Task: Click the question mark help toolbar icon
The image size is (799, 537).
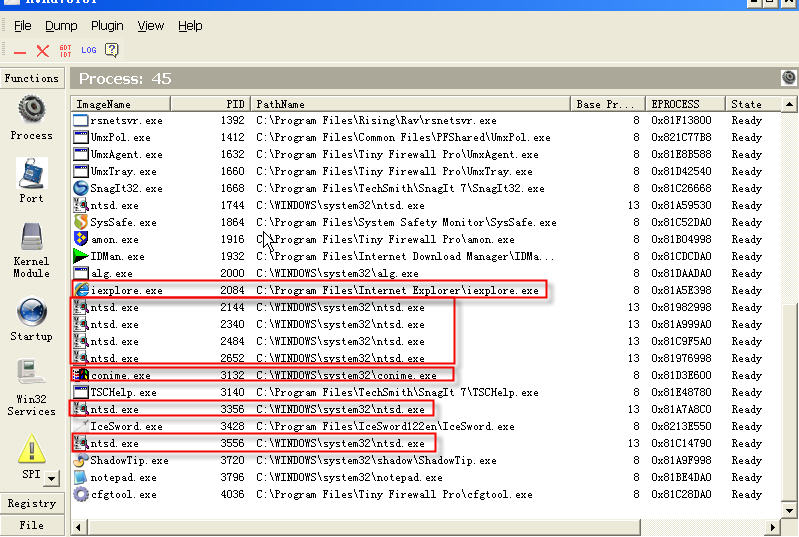Action: (112, 50)
